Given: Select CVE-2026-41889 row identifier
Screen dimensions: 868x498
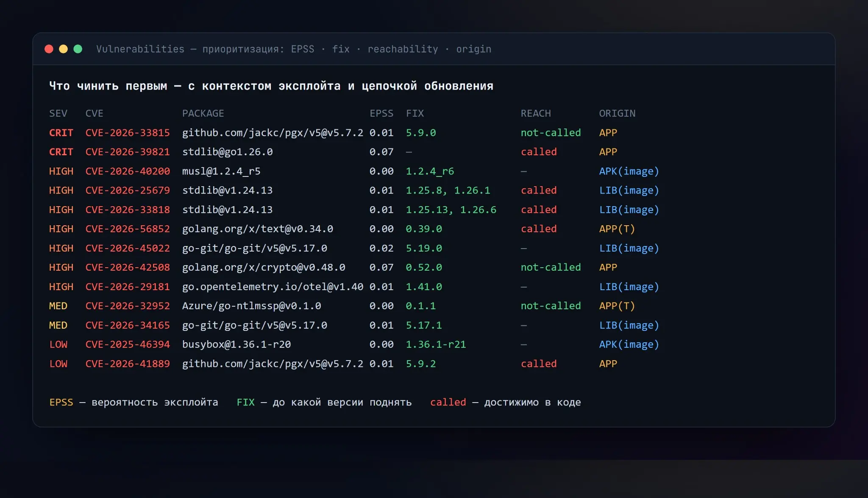Looking at the screenshot, I should point(128,364).
